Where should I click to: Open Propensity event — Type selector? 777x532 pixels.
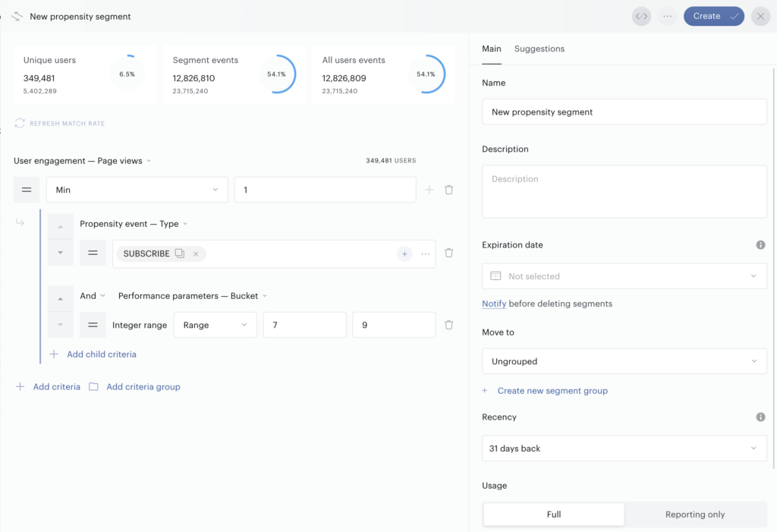tap(134, 224)
